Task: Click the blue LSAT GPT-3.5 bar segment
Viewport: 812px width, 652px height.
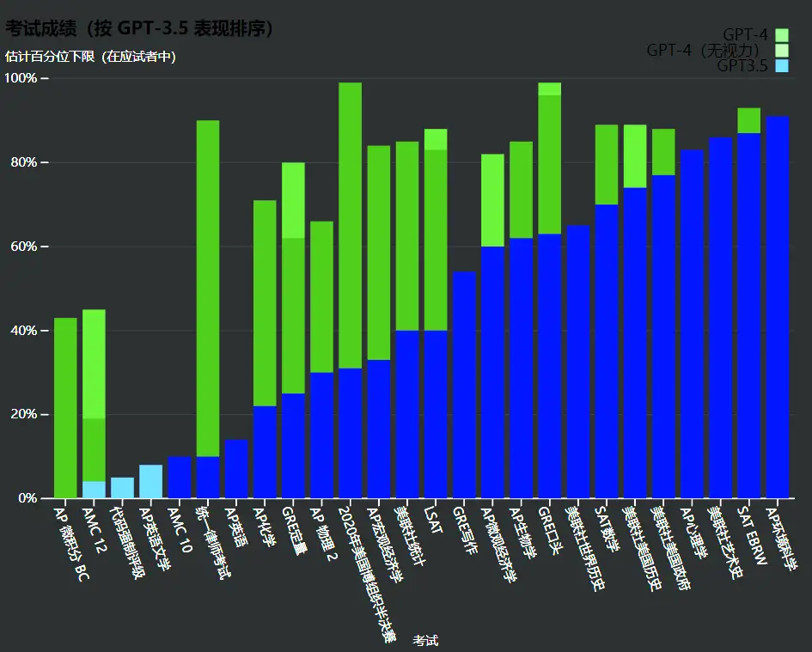Action: click(x=436, y=414)
